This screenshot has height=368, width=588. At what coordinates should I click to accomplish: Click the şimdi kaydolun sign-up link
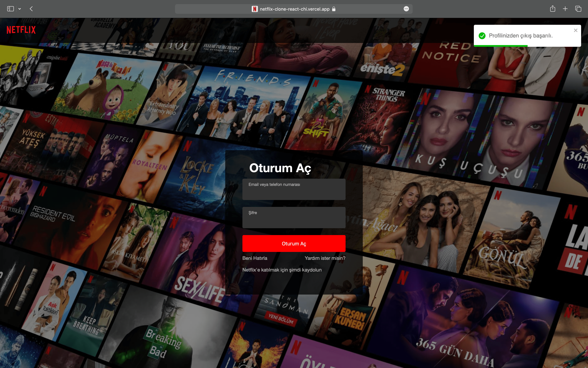coord(305,270)
